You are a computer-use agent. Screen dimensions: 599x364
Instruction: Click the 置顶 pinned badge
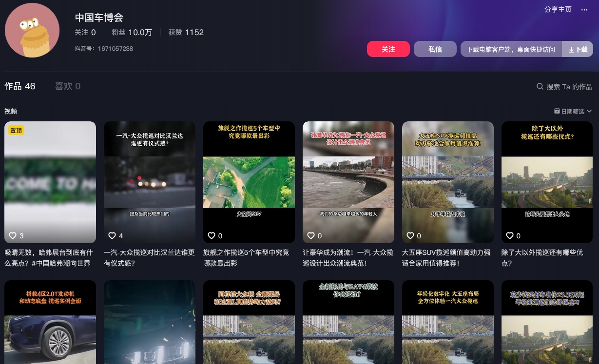click(x=16, y=130)
